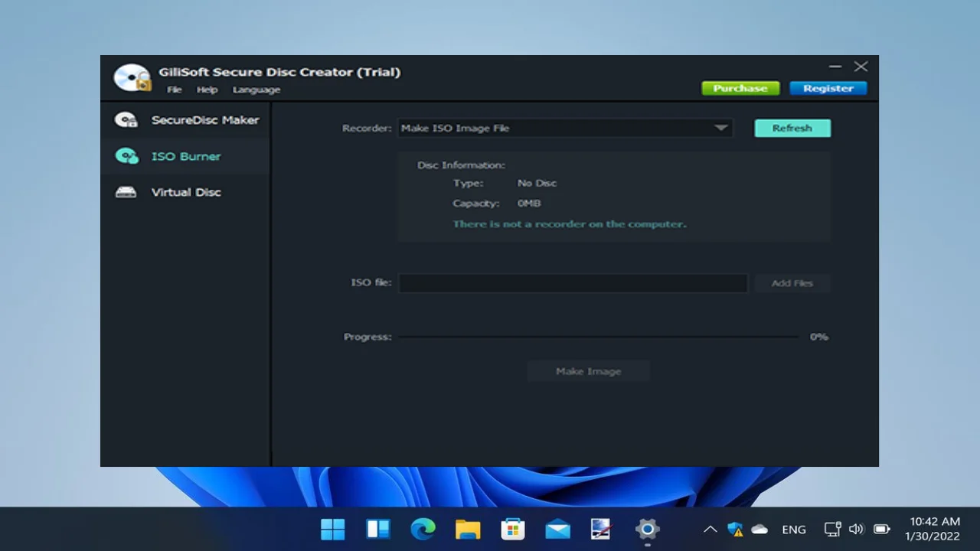Open the battery status tray icon

pyautogui.click(x=882, y=529)
